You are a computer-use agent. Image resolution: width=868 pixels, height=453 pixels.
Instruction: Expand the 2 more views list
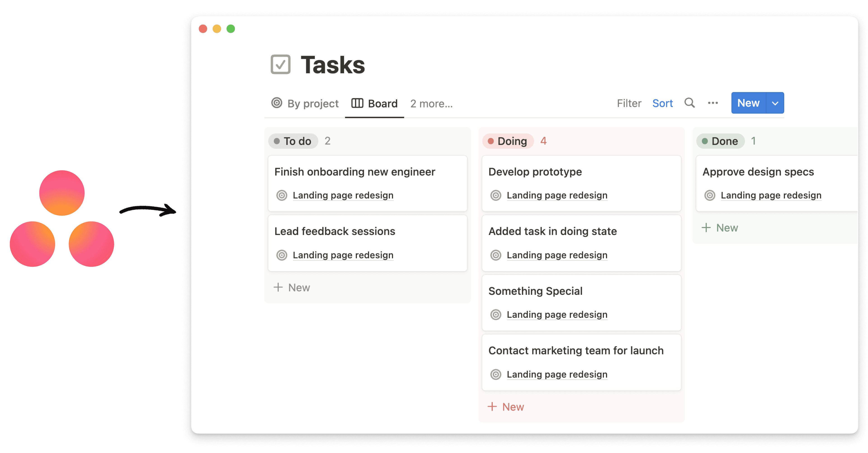point(431,103)
